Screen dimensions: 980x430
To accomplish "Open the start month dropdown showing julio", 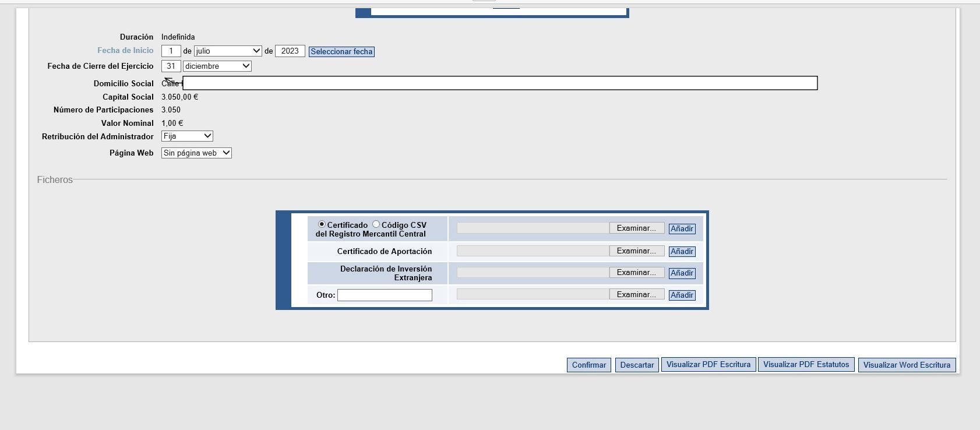I will 228,51.
